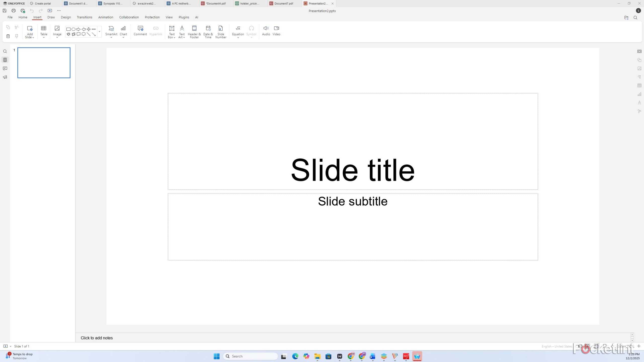
Task: Insert an Image
Action: pyautogui.click(x=57, y=32)
